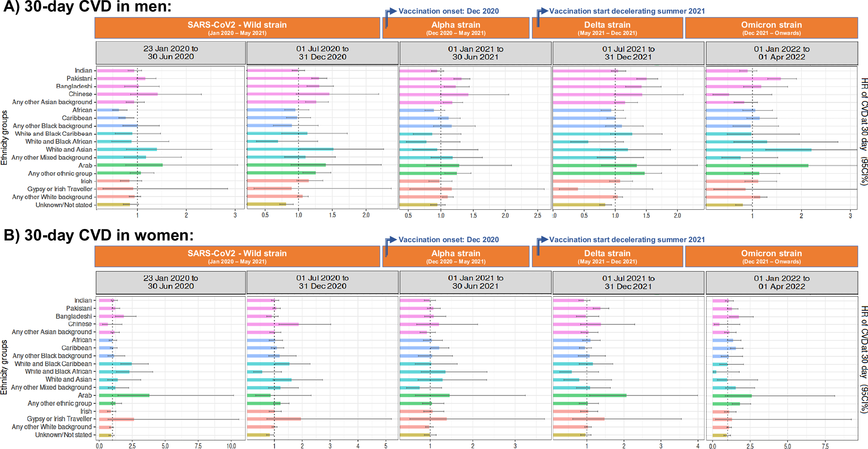Click "Any other ethnic group" label in men panel
This screenshot has height=449, width=868.
pos(60,173)
